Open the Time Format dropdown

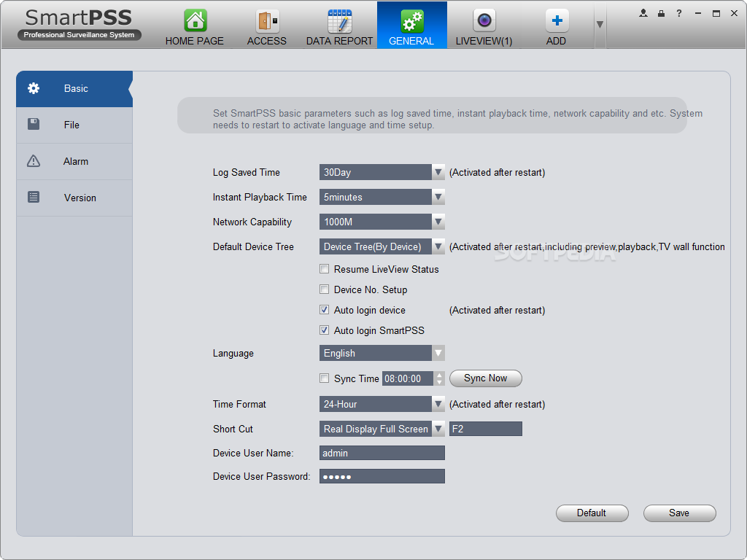tap(382, 404)
